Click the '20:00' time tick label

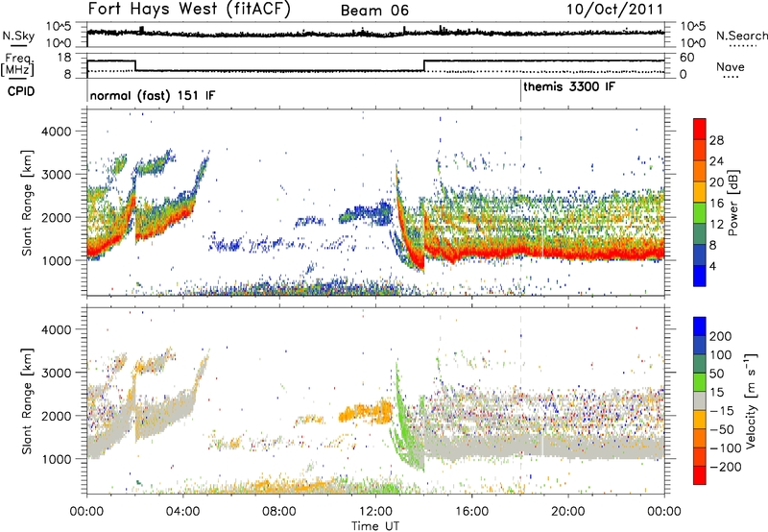pos(567,512)
